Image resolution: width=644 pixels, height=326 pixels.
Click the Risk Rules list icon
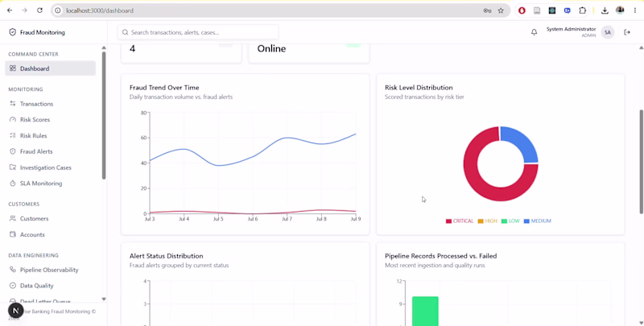tap(13, 135)
